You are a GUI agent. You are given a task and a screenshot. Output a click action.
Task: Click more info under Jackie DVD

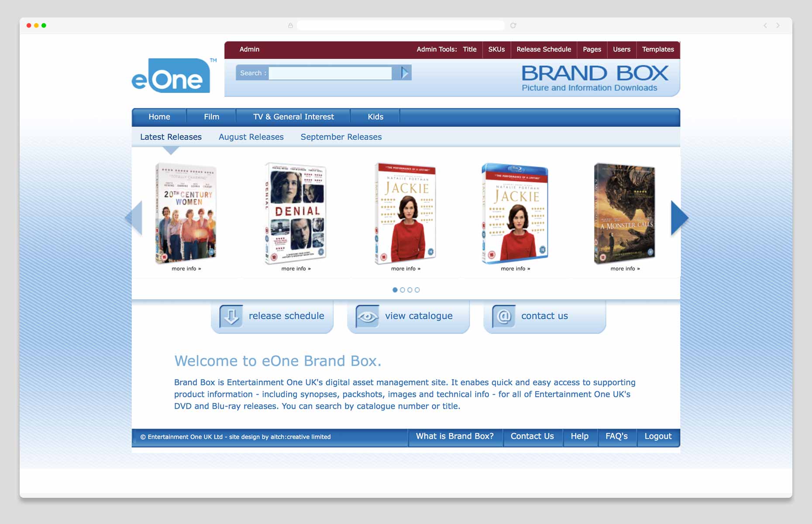pyautogui.click(x=406, y=269)
